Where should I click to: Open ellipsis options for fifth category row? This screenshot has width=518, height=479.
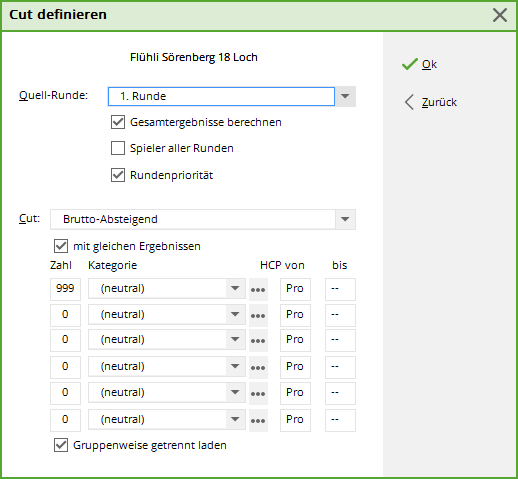pyautogui.click(x=258, y=393)
